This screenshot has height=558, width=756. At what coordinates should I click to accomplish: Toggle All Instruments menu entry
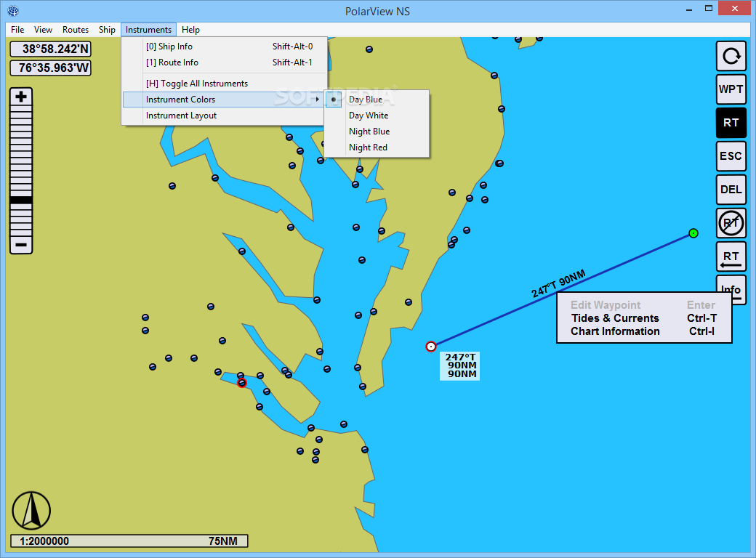click(x=224, y=84)
